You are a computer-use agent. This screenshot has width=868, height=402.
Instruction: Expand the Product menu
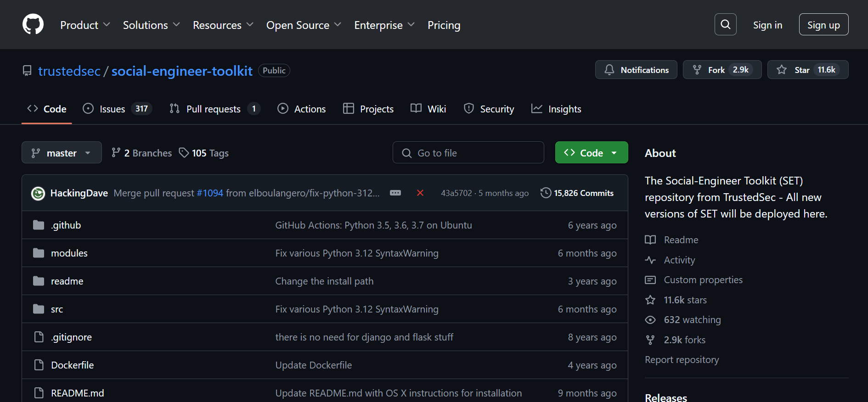[85, 25]
